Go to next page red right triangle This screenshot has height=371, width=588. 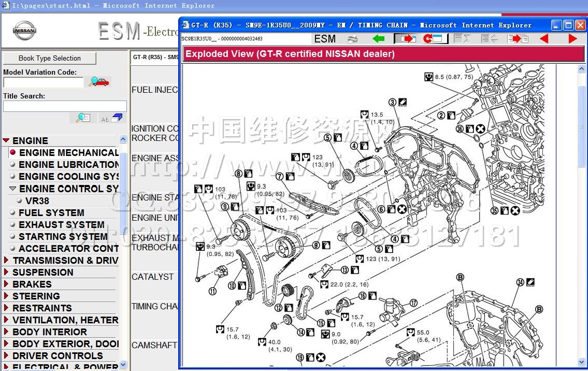[x=572, y=39]
